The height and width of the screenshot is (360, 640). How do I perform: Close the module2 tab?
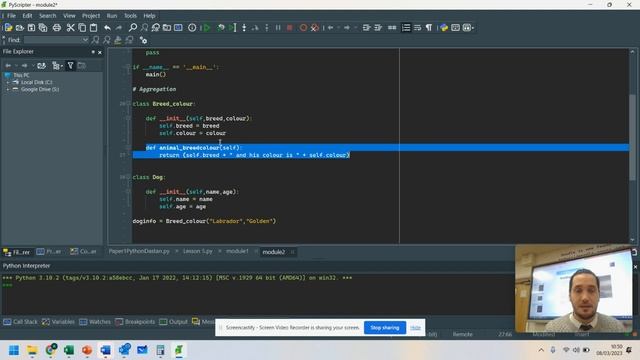tap(292, 252)
